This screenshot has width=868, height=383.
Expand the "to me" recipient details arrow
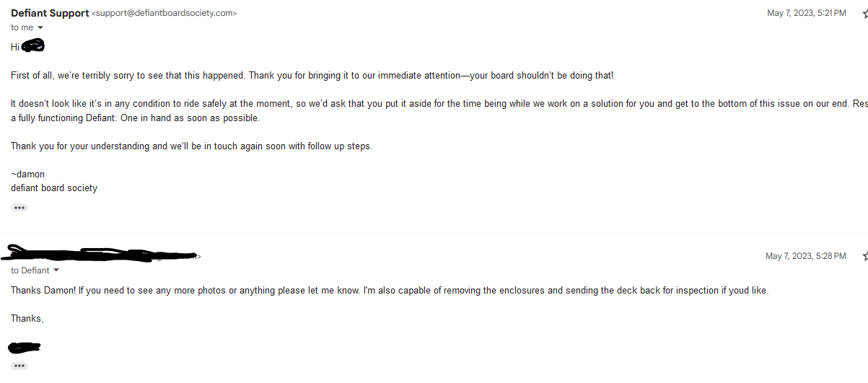click(40, 27)
